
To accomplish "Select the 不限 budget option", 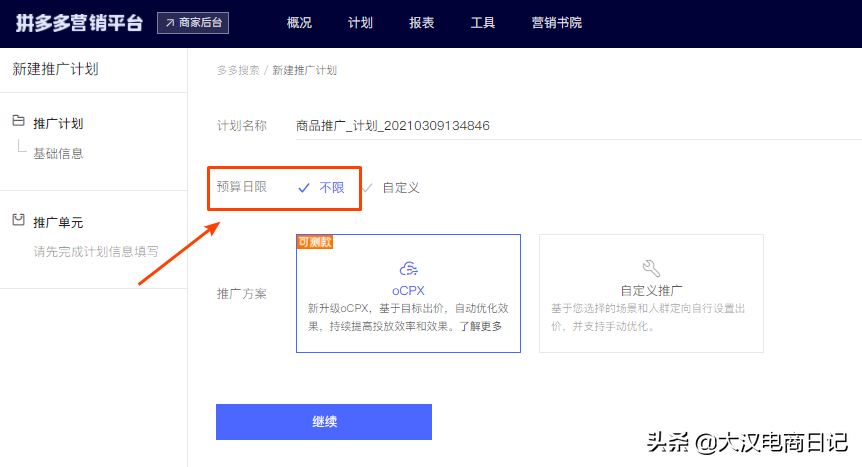I will (x=322, y=188).
